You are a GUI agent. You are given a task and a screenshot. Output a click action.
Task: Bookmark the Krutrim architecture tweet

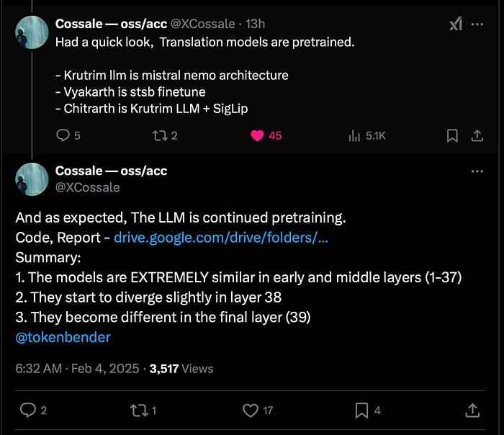coord(452,135)
